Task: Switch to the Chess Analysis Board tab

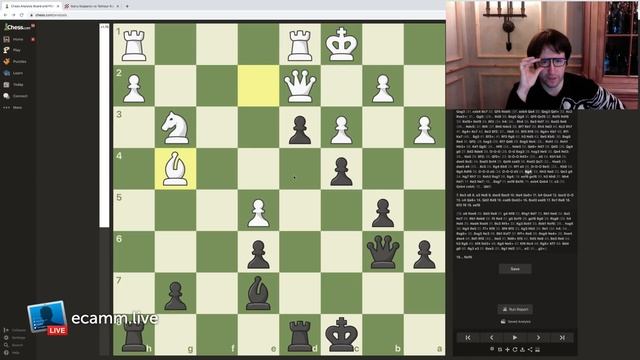Action: (31, 6)
